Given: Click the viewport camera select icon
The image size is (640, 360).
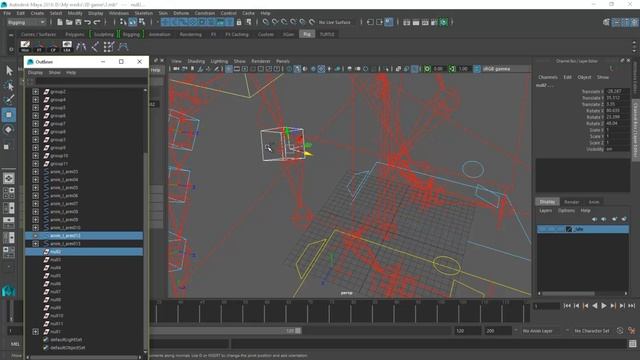Looking at the screenshot, I should tap(176, 69).
